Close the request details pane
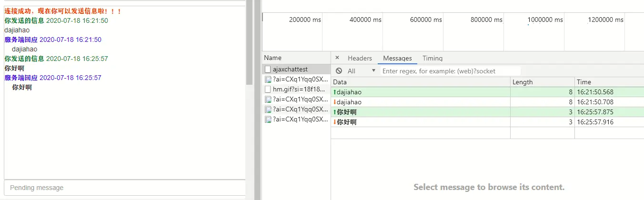644x200 pixels. 337,58
